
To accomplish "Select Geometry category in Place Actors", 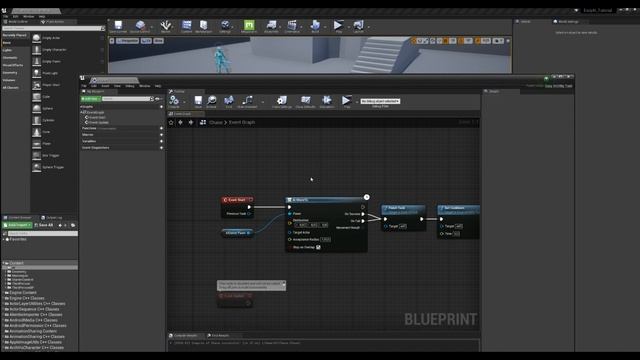I will coord(10,73).
